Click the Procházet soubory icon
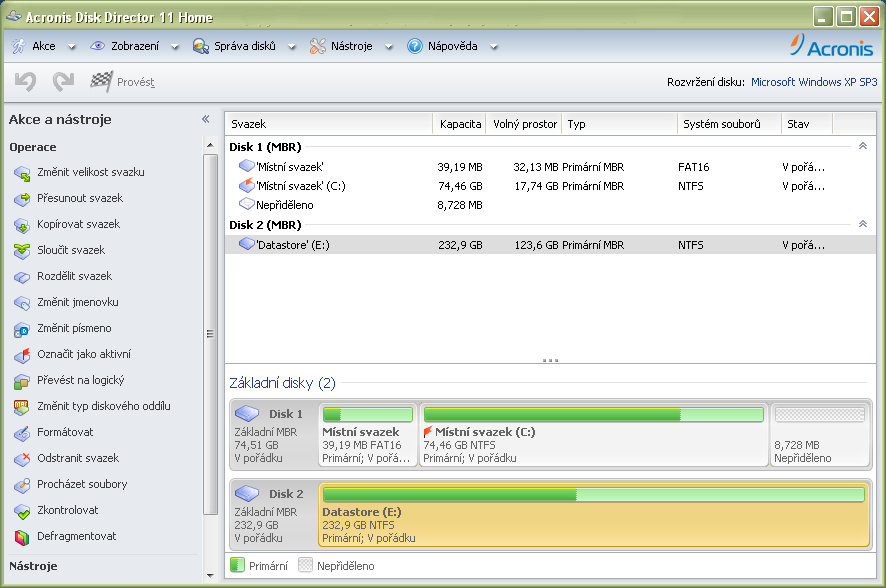886x588 pixels. [22, 485]
